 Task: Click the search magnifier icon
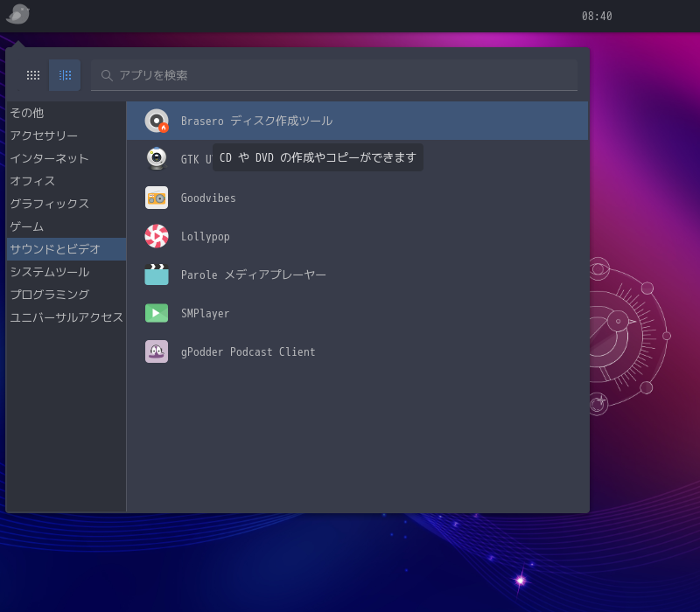[106, 75]
